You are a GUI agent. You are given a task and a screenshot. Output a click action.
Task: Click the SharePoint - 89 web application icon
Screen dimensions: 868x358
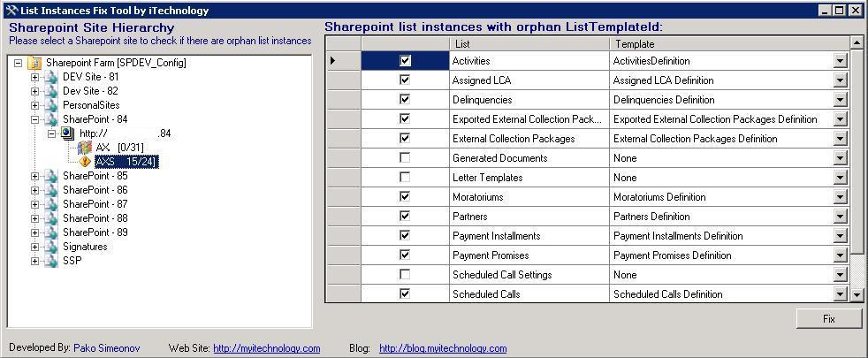tap(51, 232)
